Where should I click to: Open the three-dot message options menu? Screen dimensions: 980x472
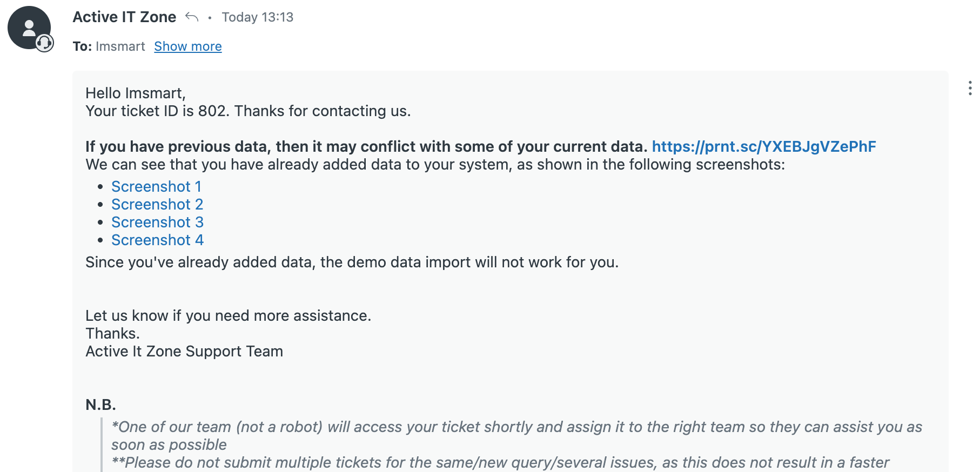coord(970,88)
